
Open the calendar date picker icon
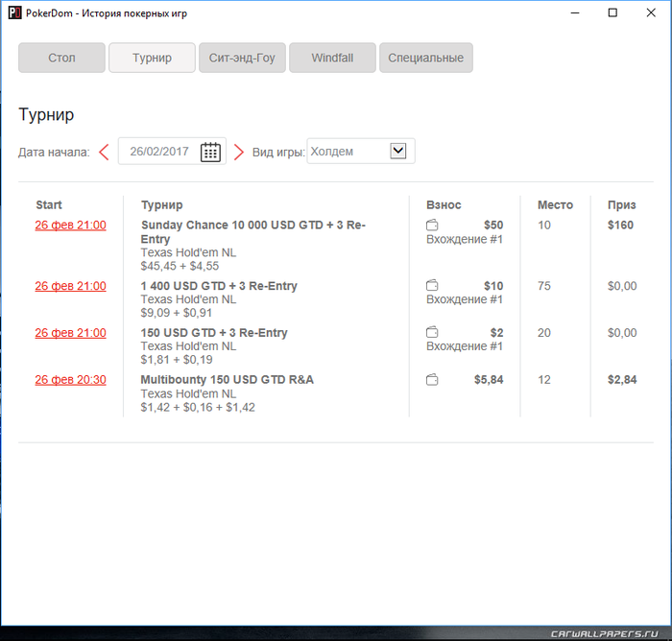pos(210,152)
